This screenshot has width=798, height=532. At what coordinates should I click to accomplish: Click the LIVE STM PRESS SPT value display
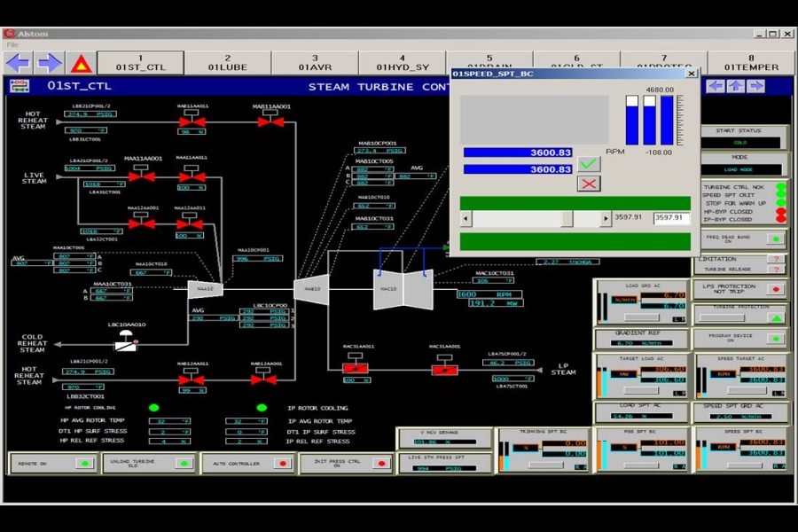point(445,468)
